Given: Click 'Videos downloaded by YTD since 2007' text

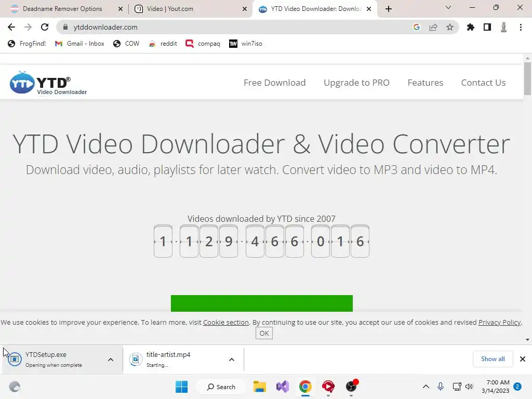Looking at the screenshot, I should click(261, 219).
